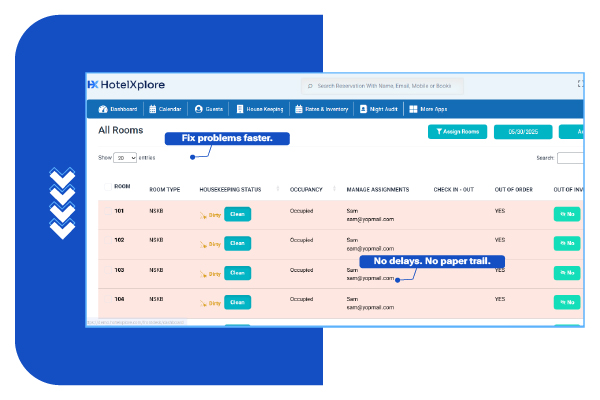Check the box for room 101
Image resolution: width=600 pixels, height=400 pixels.
click(x=108, y=211)
